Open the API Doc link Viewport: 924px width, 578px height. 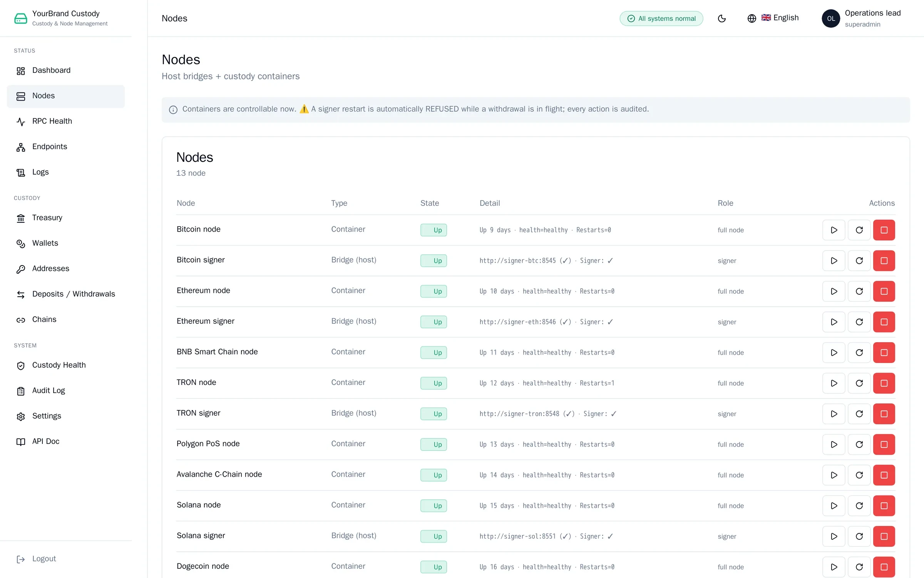pyautogui.click(x=66, y=442)
